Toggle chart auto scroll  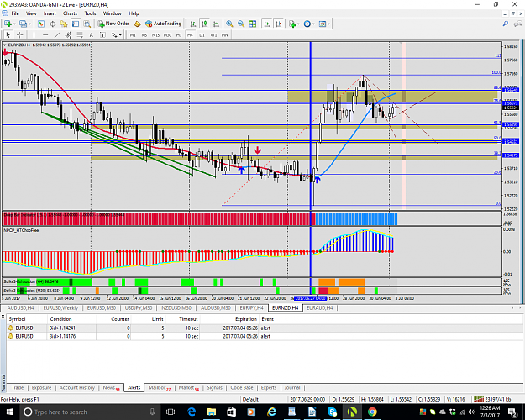coord(267,24)
